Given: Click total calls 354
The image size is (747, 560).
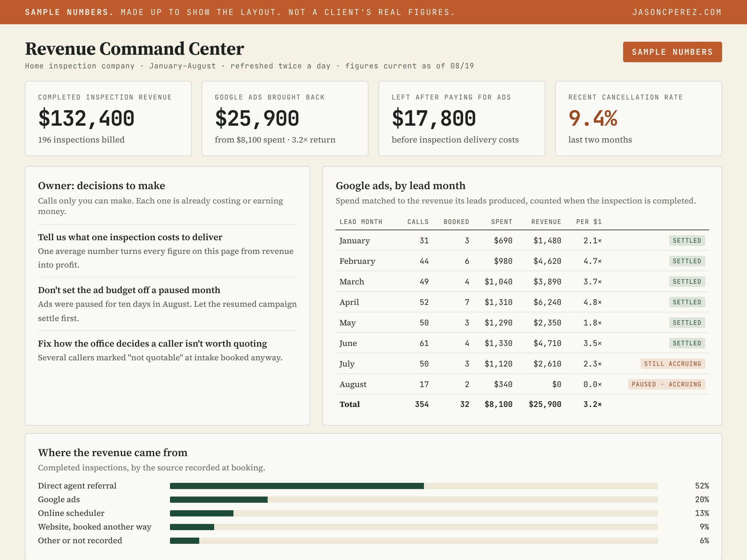Looking at the screenshot, I should pos(422,404).
